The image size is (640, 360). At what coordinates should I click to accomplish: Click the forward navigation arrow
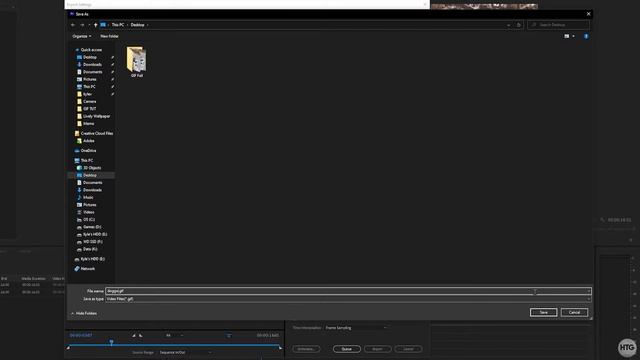(82, 25)
